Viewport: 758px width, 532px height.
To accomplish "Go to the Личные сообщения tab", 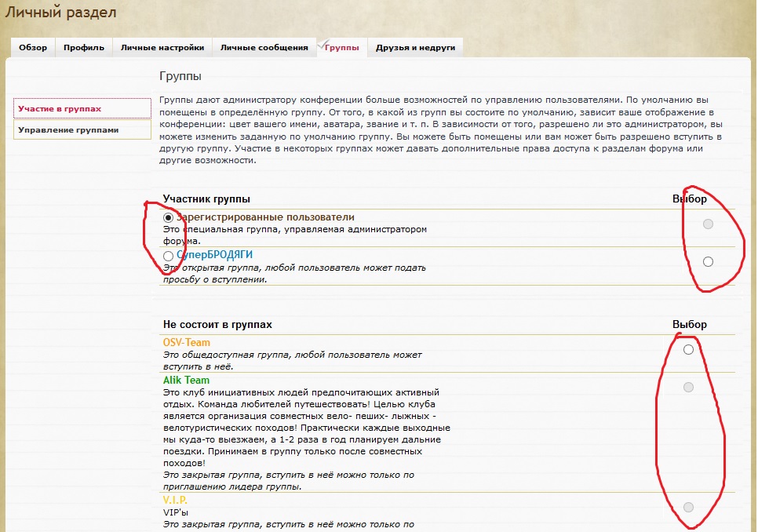I will point(264,48).
